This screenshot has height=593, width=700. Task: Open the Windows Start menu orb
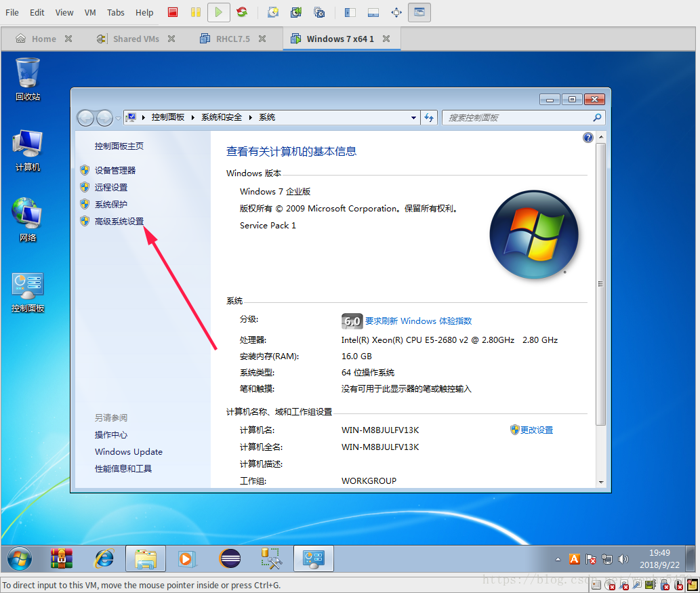pyautogui.click(x=19, y=558)
